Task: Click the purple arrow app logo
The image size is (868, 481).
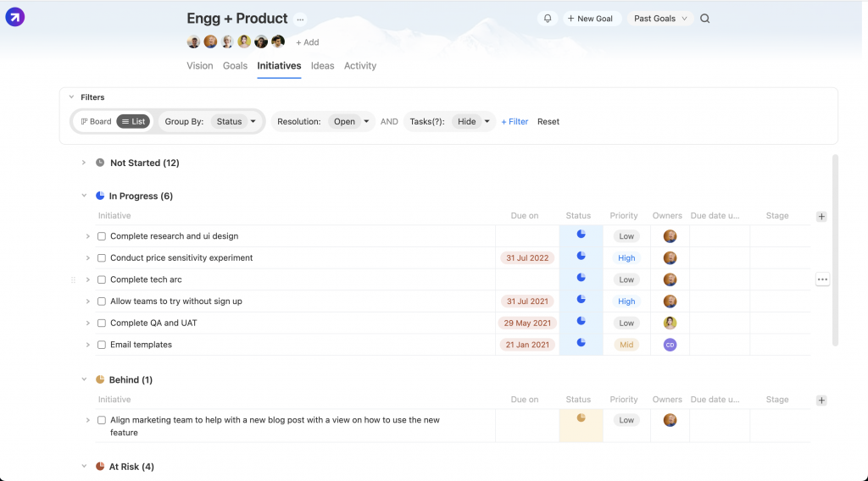Action: 15,17
